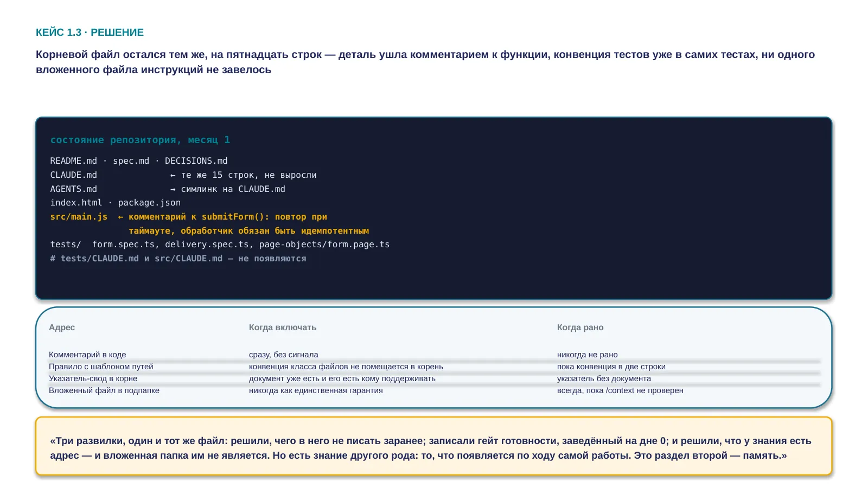This screenshot has height=488, width=868.
Task: Select the "package.json" file name
Action: [149, 203]
